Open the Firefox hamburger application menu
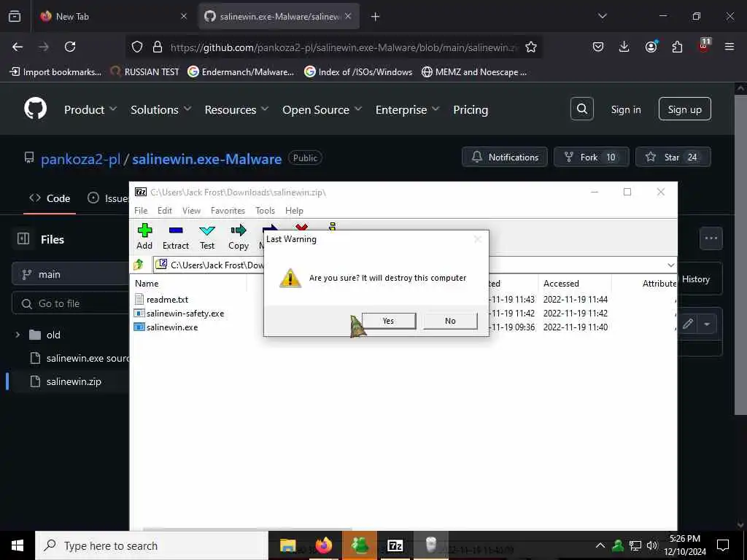Screen dimensions: 747x560 click(729, 47)
